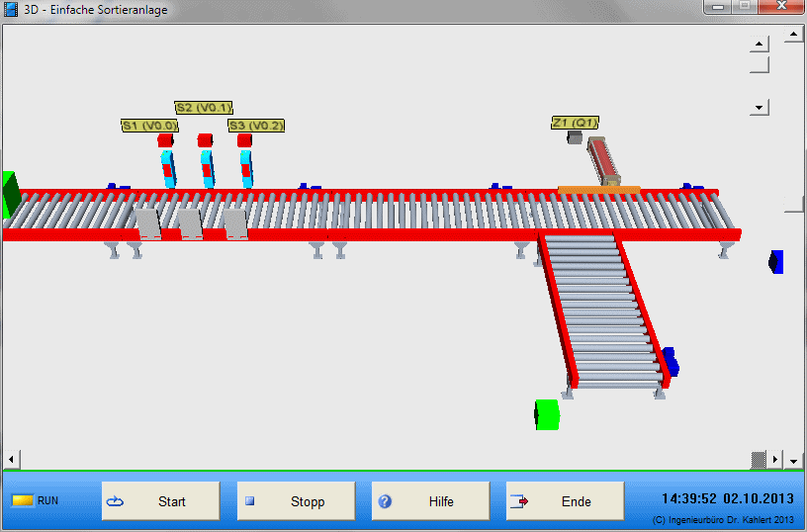Click the red sensor head under S1
This screenshot has width=807, height=532.
(x=165, y=140)
